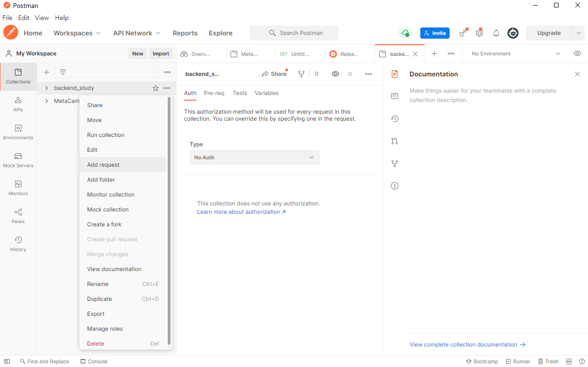
Task: Click the New button
Action: pos(138,54)
